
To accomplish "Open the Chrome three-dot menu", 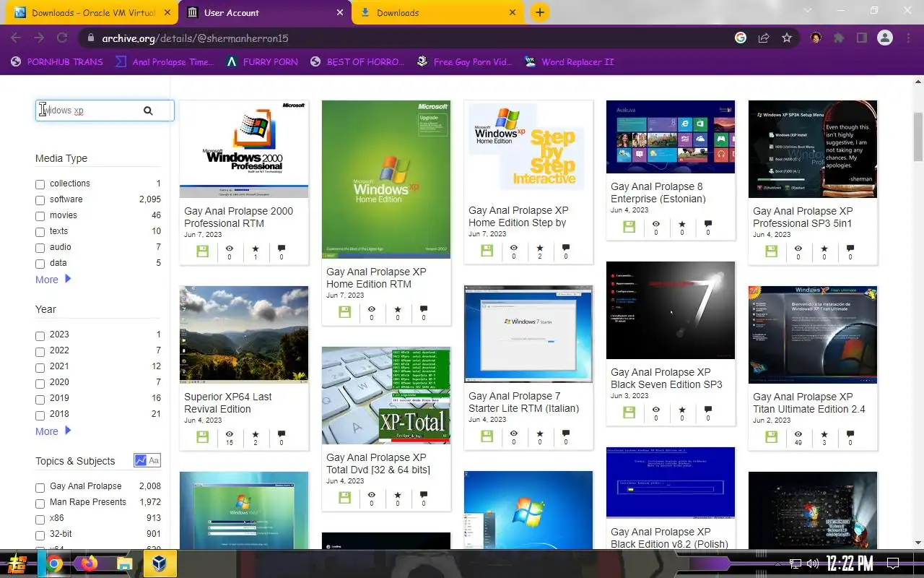I will coord(907,38).
